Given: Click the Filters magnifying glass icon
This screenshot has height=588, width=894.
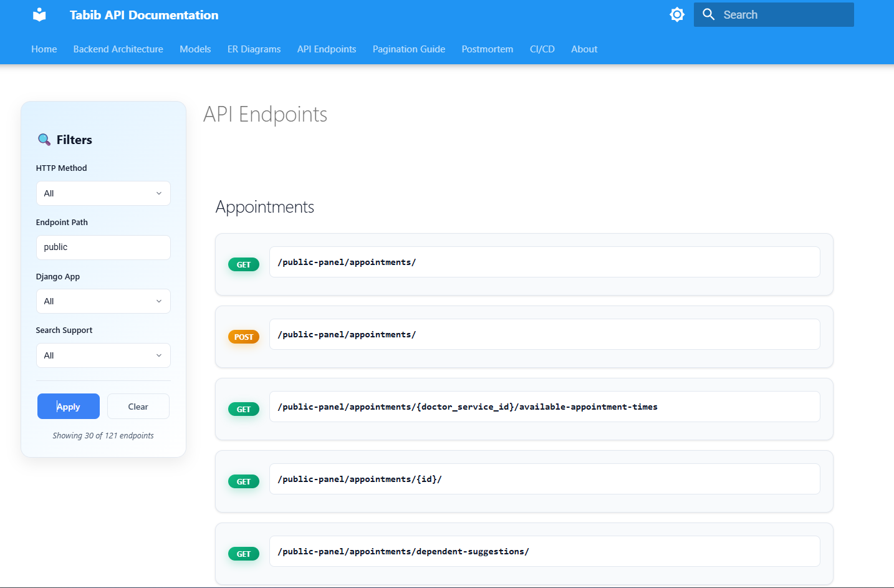Looking at the screenshot, I should coord(44,140).
